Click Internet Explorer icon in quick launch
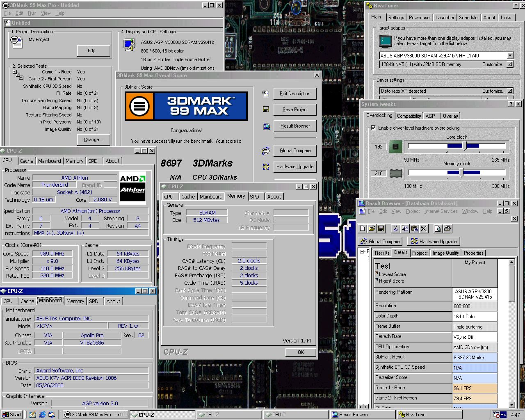The height and width of the screenshot is (420, 525). point(42,415)
